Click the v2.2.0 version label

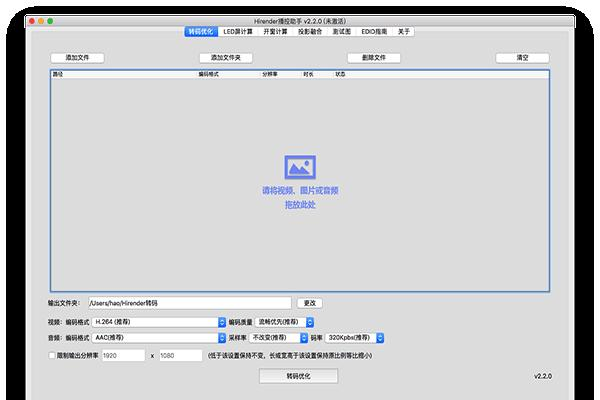pos(543,376)
